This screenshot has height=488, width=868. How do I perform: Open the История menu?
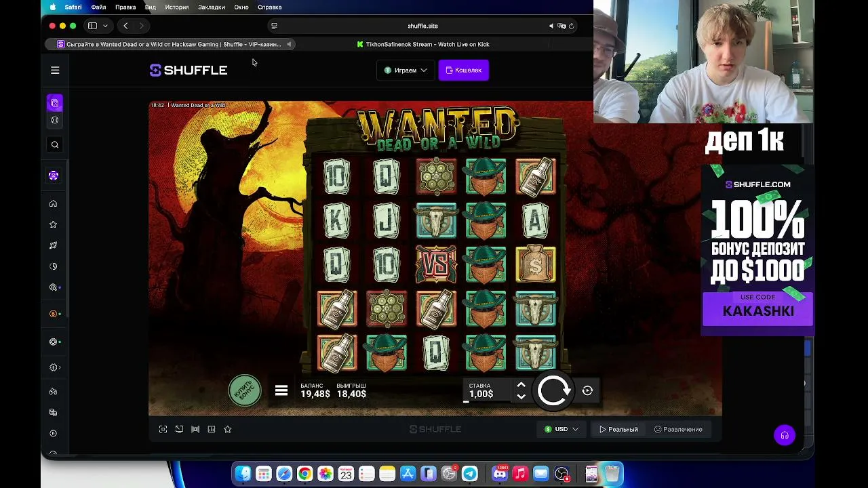pos(177,7)
